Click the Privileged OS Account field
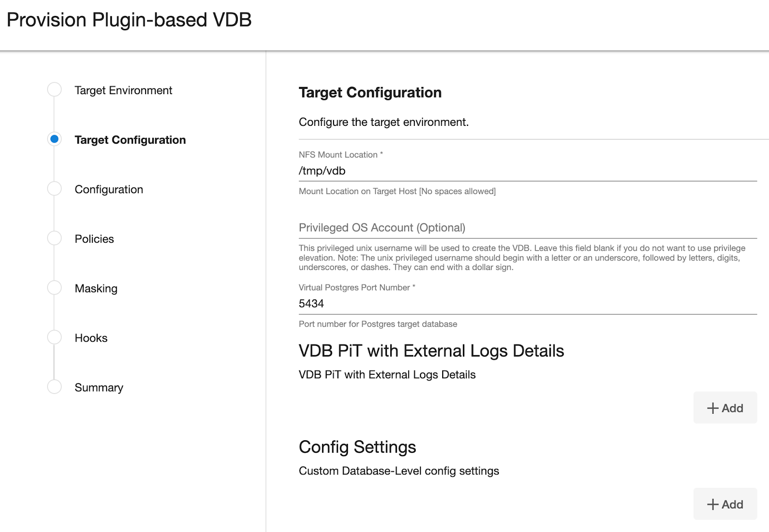The height and width of the screenshot is (532, 769). (x=527, y=228)
